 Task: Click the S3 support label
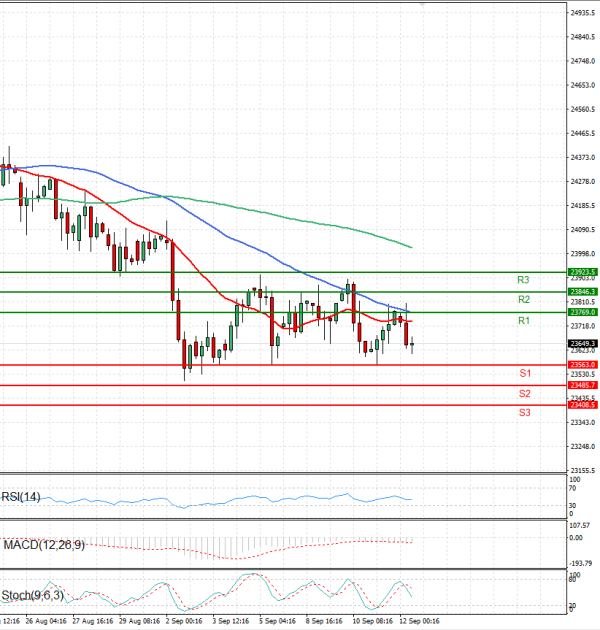coord(524,413)
